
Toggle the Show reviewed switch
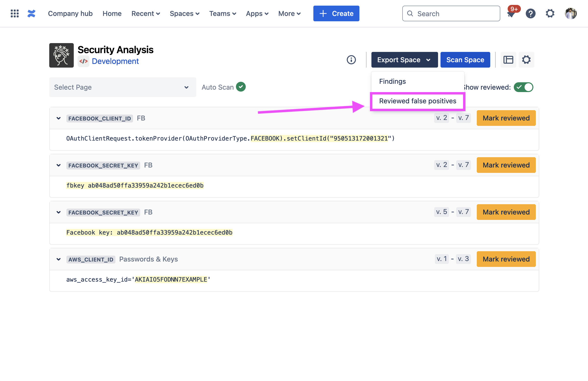(x=523, y=87)
